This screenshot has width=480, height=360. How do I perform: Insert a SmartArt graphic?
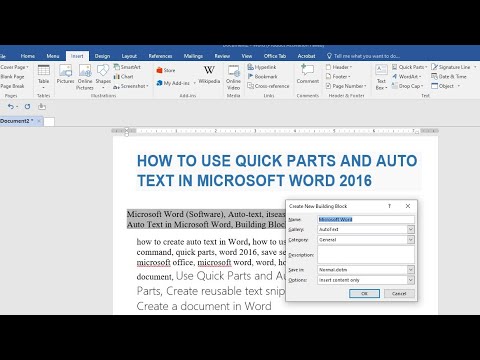coord(127,67)
